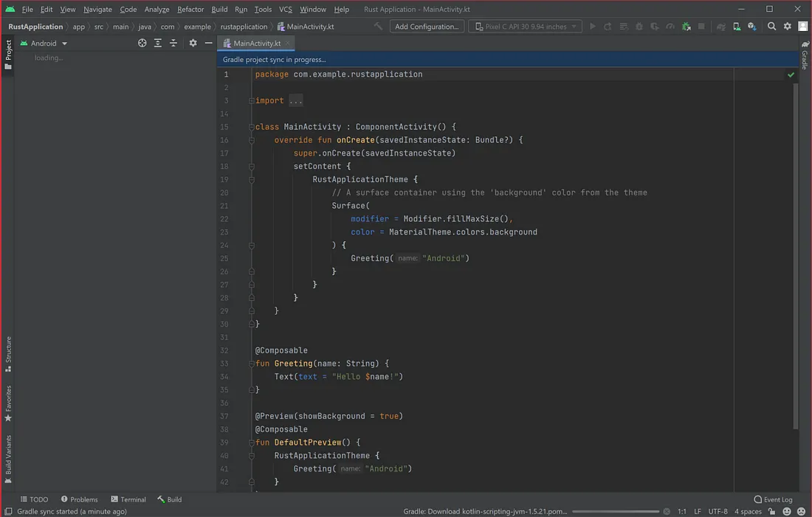812x517 pixels.
Task: Collapse the fun Greeting fold marker
Action: coord(251,364)
